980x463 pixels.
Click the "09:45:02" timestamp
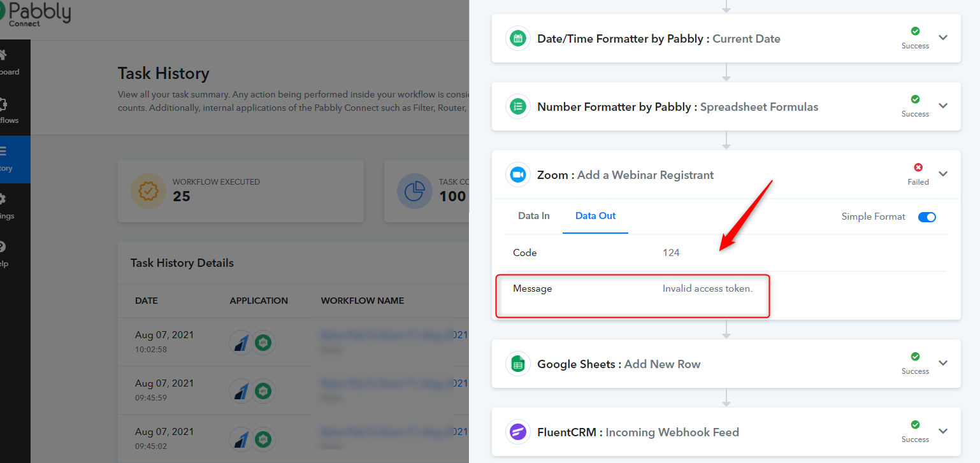[x=151, y=446]
